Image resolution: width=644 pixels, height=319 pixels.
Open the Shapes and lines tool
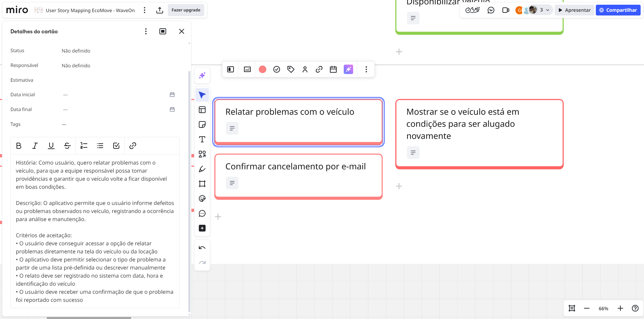pyautogui.click(x=202, y=154)
